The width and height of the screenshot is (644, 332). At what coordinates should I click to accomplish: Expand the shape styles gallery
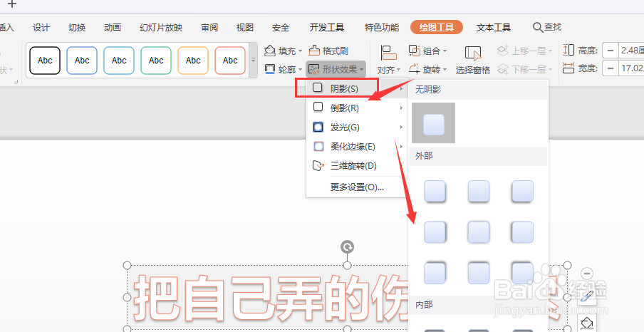tap(254, 60)
